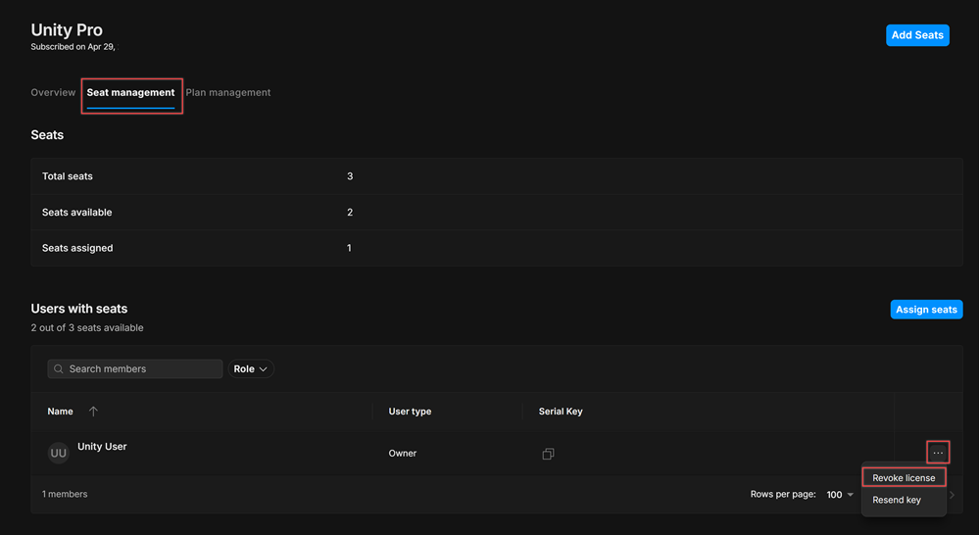Viewport: 980px width, 535px height.
Task: Click the Name column header
Action: point(60,412)
